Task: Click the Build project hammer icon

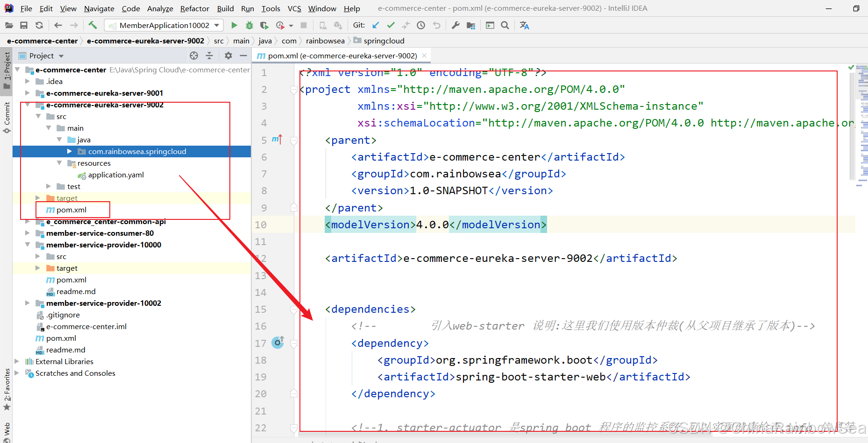Action: tap(92, 25)
